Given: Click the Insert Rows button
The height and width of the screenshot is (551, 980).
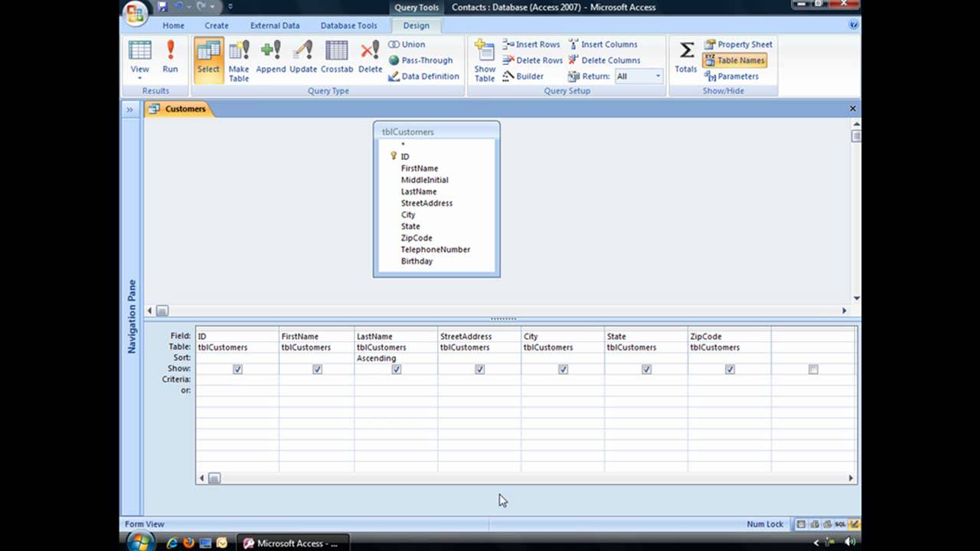Looking at the screenshot, I should (x=531, y=44).
